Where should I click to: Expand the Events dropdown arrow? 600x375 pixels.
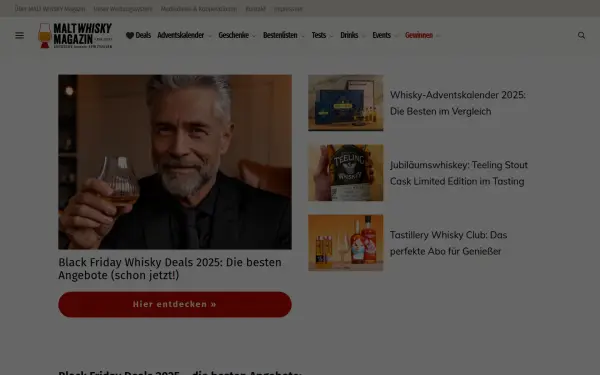point(396,36)
